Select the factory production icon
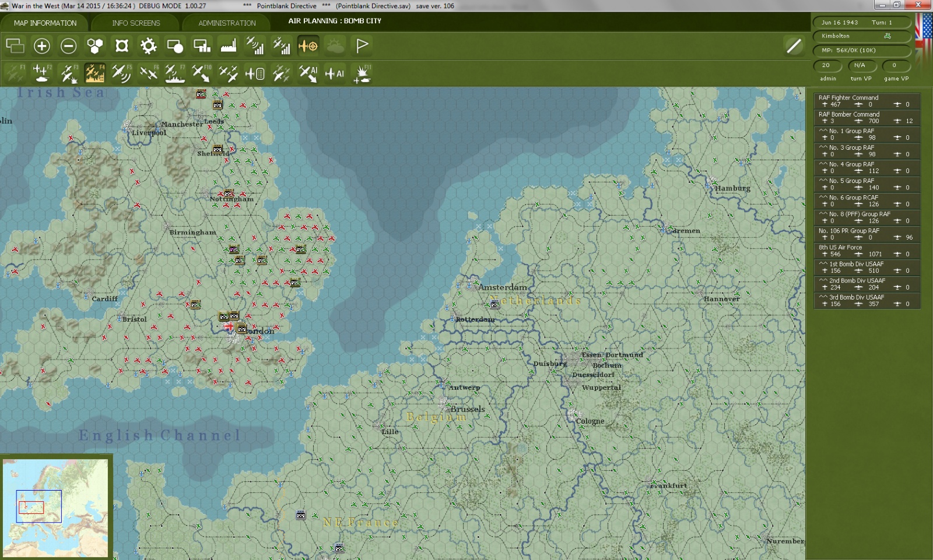The width and height of the screenshot is (933, 560). (229, 46)
